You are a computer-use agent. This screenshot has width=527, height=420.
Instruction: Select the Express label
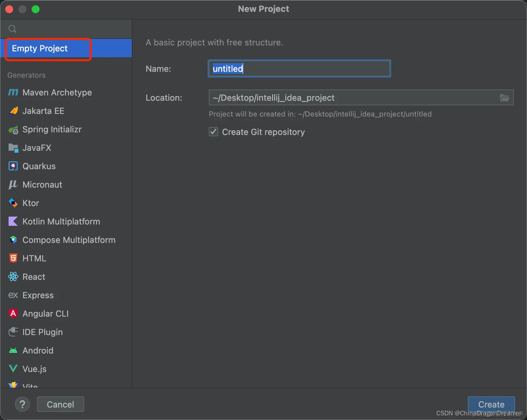(38, 295)
